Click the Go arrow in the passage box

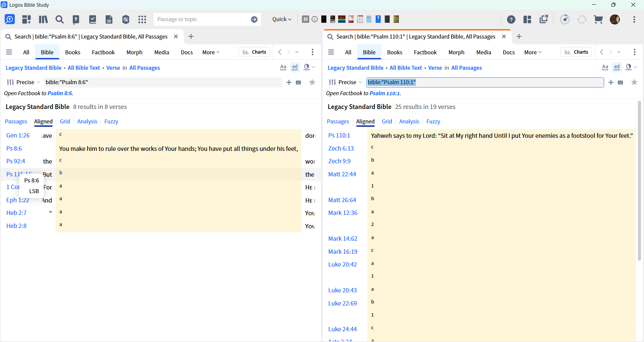click(254, 19)
